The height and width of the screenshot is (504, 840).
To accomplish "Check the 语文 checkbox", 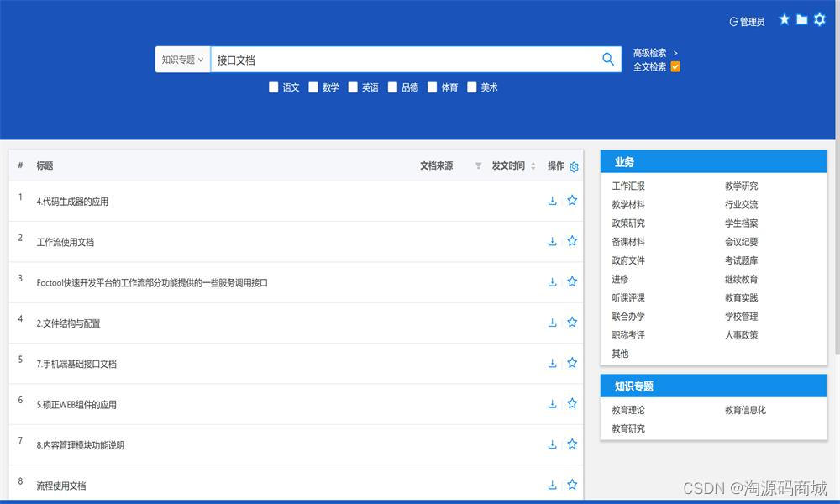I will (x=273, y=87).
